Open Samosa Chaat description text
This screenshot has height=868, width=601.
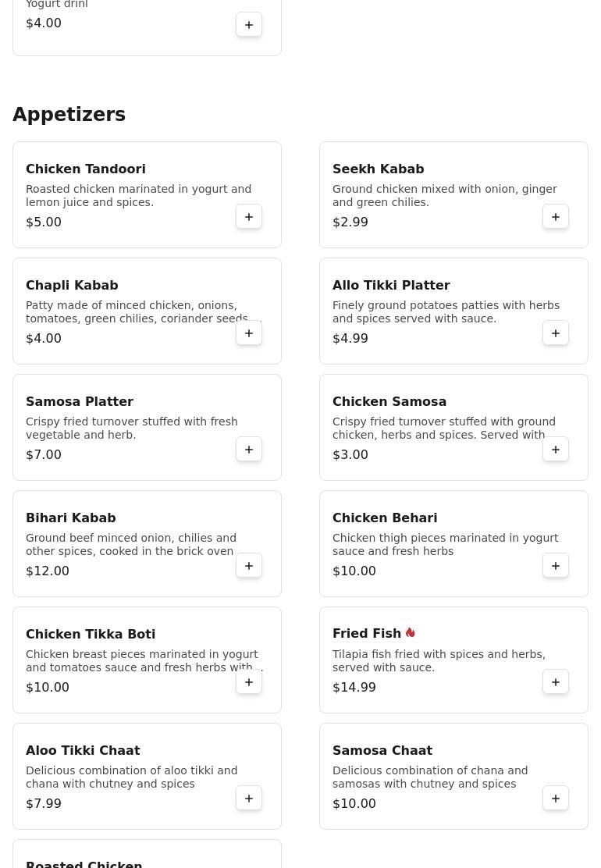430,777
